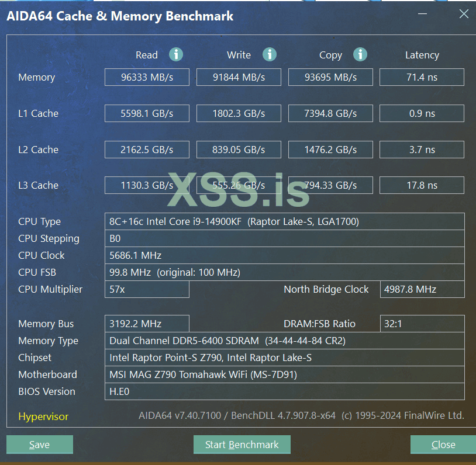Screen dimensions: 476x465
Task: Click the Memory row label
Action: [37, 77]
